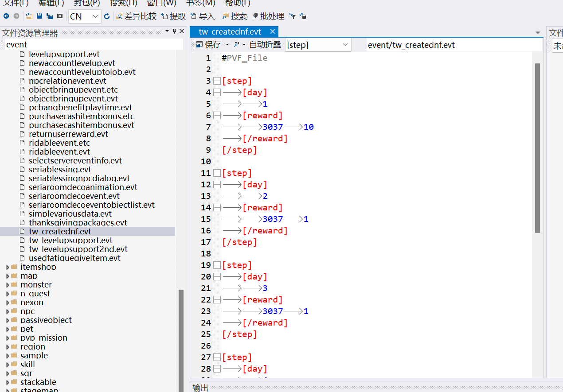The width and height of the screenshot is (563, 392).
Task: Click the editor vertical scrollbar thumb
Action: [537, 147]
